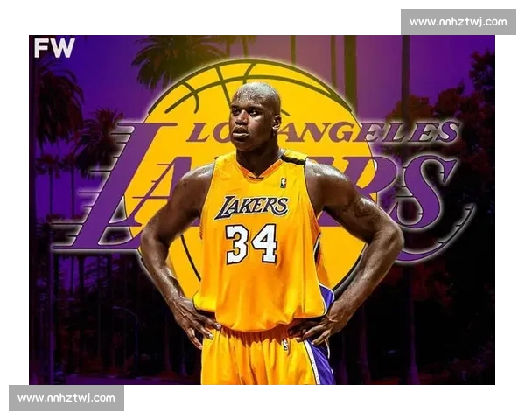Click the LAKERS wordmark on the jersey chest
Screen dimensions: 525x420
252,206
